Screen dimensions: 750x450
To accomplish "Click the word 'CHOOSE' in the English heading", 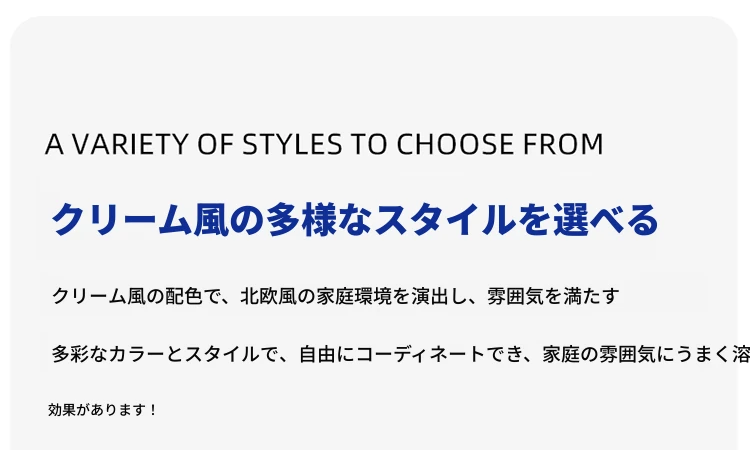I will (455, 144).
